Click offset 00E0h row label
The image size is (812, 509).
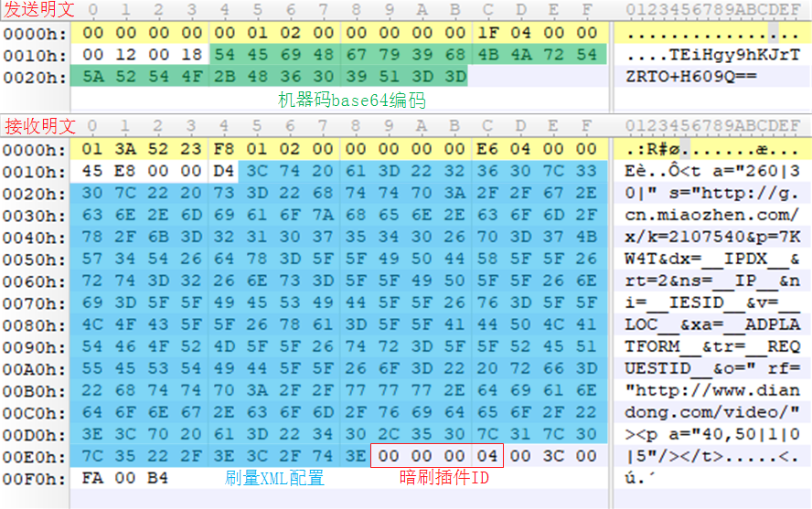[x=35, y=457]
